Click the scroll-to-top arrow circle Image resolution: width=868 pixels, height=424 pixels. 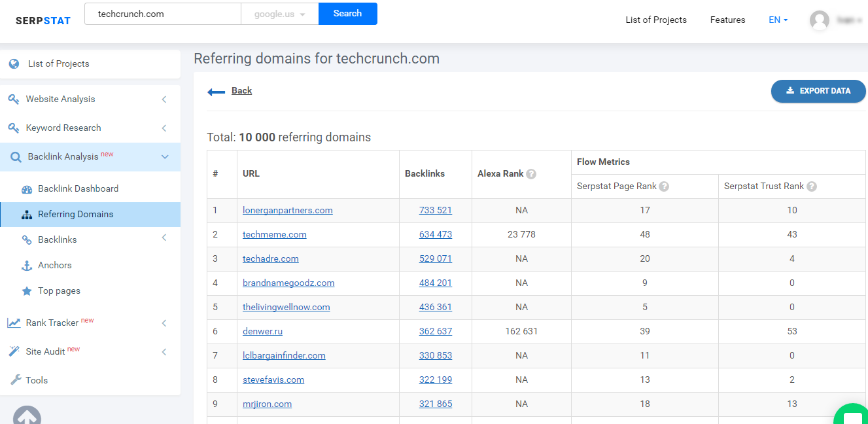tap(27, 415)
